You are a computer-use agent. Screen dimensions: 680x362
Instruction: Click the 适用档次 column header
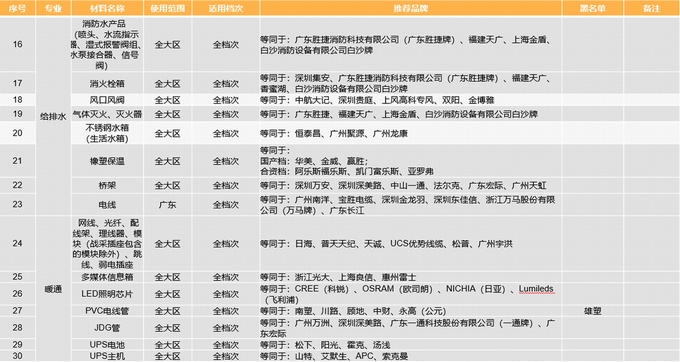(226, 8)
